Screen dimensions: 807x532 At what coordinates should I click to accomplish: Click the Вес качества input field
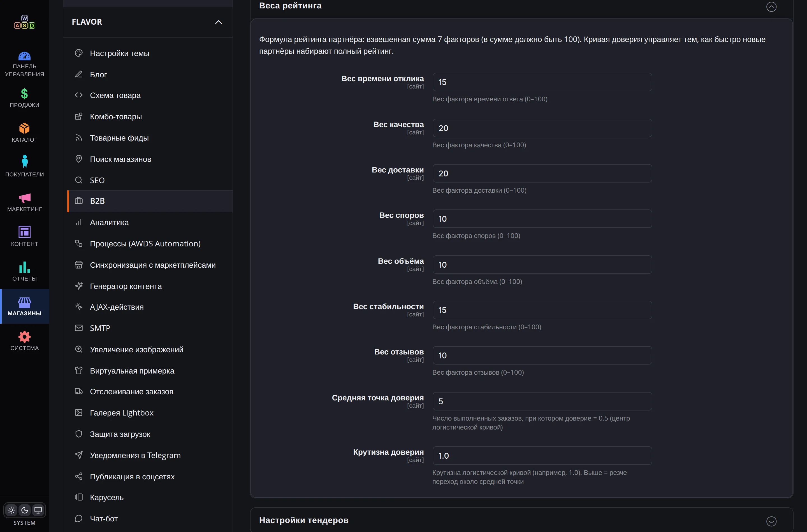click(x=542, y=128)
